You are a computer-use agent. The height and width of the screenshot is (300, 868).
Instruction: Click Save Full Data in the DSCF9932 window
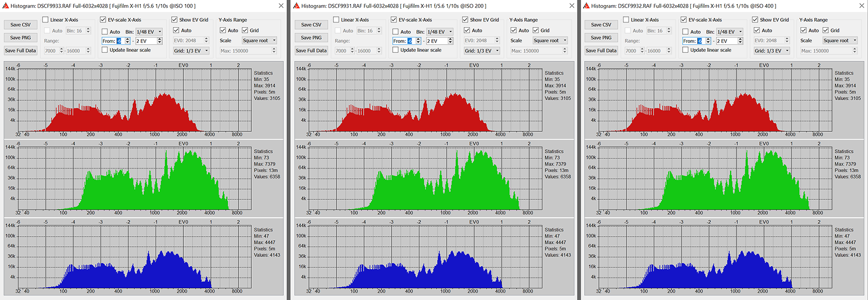pyautogui.click(x=600, y=51)
